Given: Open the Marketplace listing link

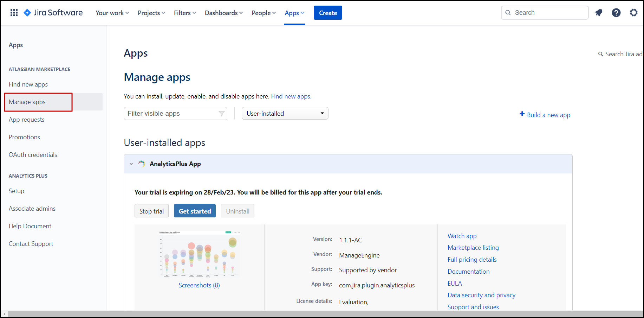Looking at the screenshot, I should pyautogui.click(x=473, y=248).
